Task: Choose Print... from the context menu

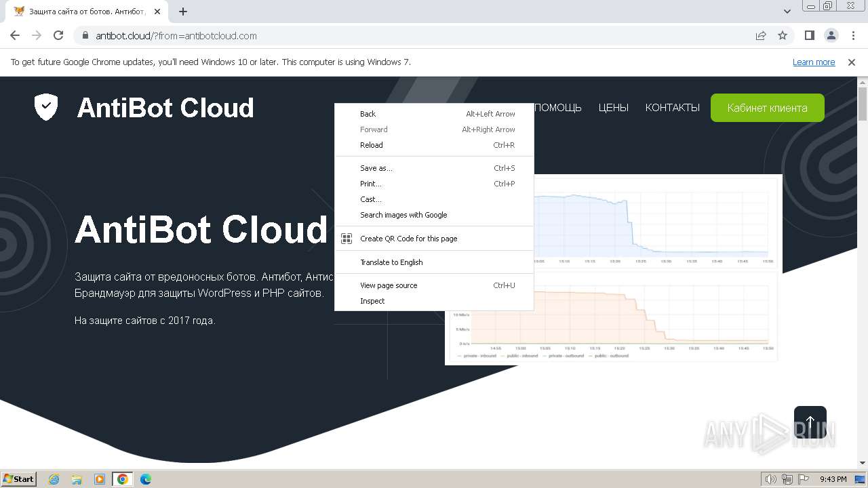Action: 434,184
